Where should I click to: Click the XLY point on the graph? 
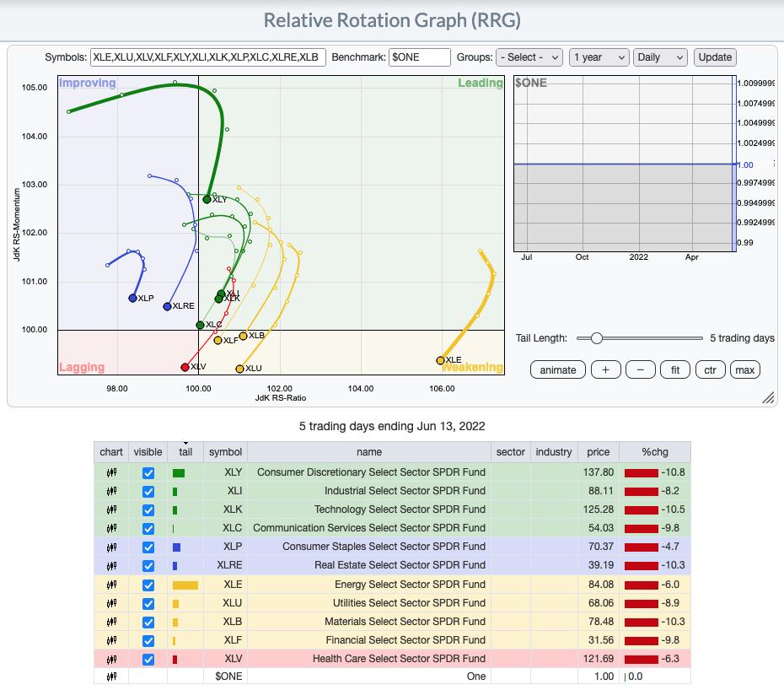tap(207, 200)
